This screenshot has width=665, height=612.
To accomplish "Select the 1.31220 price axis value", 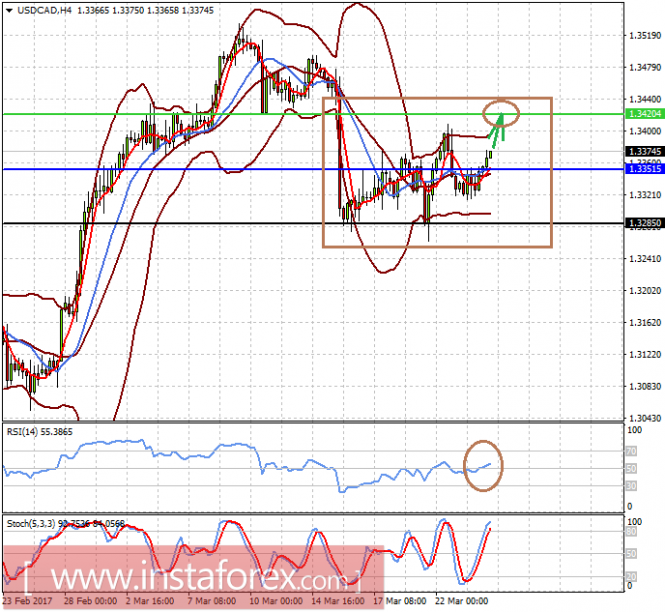I will click(645, 355).
